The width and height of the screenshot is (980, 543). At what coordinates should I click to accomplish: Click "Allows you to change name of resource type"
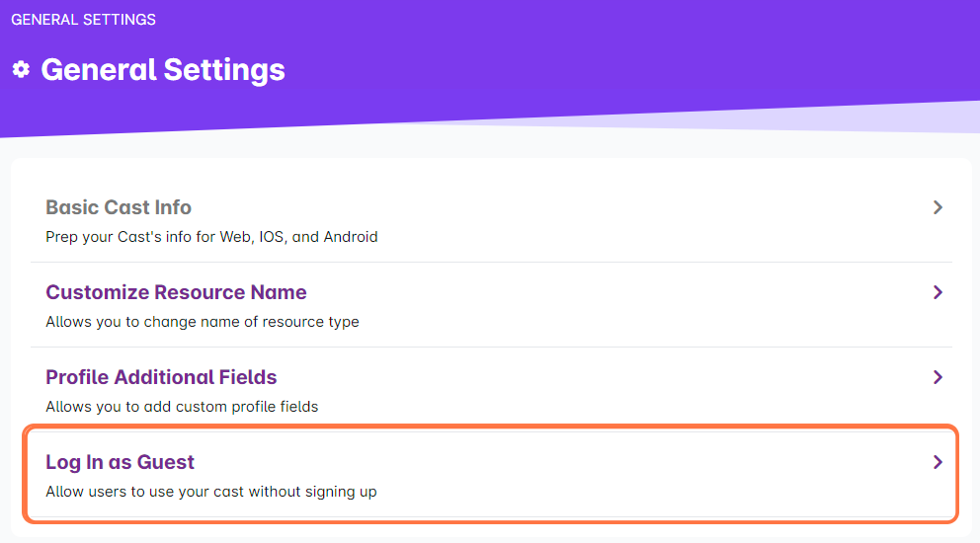coord(203,322)
